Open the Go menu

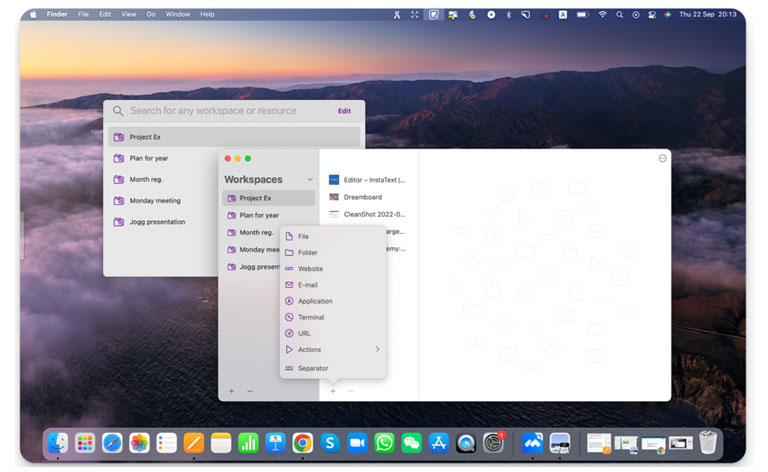(x=151, y=15)
